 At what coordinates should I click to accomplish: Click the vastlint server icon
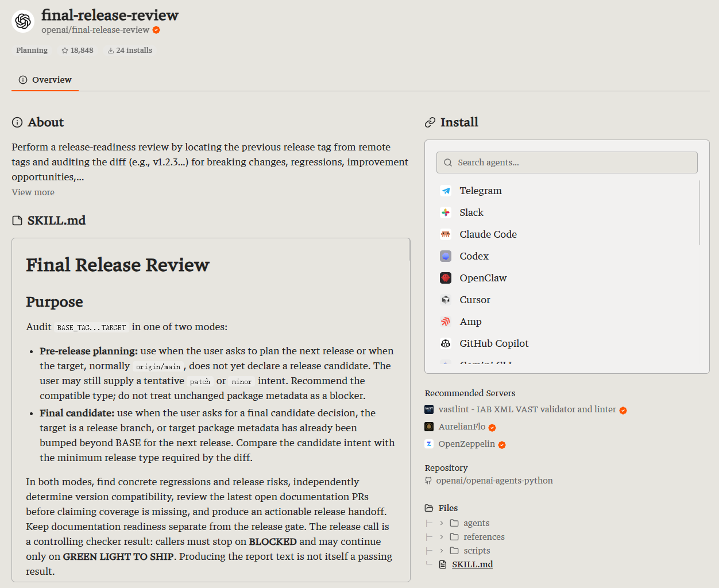429,409
